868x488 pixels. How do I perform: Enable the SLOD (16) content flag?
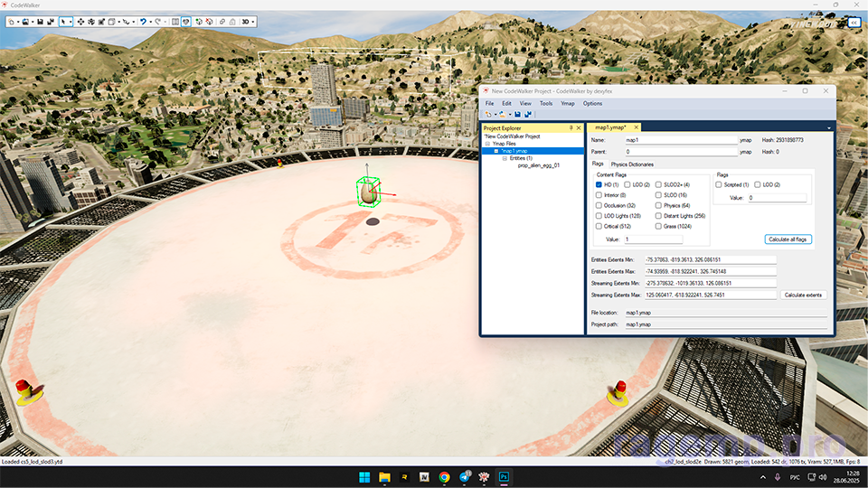658,195
